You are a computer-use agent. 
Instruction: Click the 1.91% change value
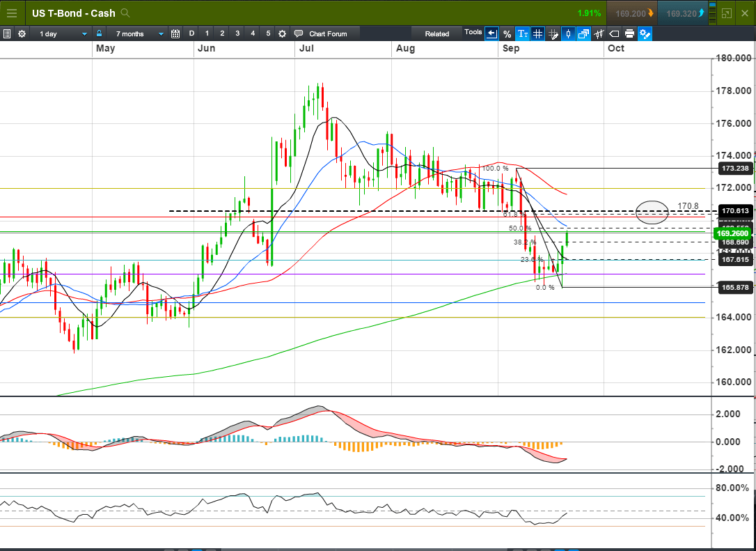click(x=589, y=13)
